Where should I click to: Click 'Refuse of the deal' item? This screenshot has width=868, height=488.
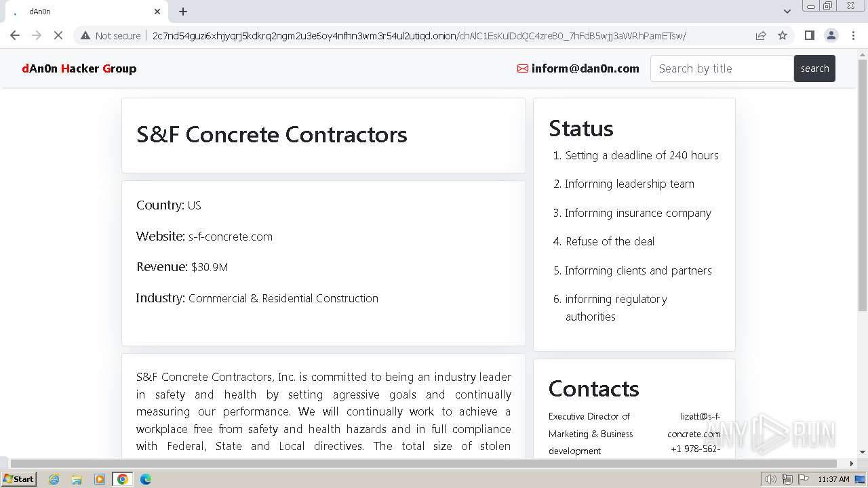click(610, 241)
